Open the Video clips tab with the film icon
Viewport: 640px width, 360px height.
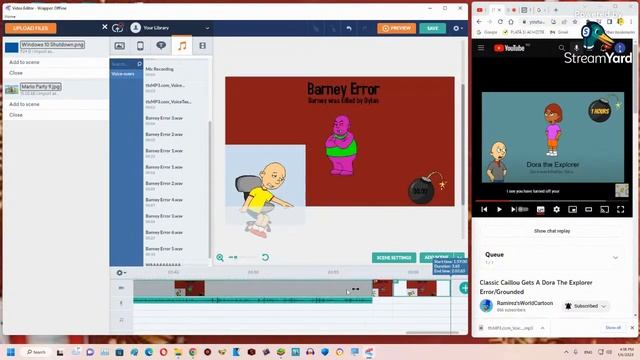tap(203, 46)
